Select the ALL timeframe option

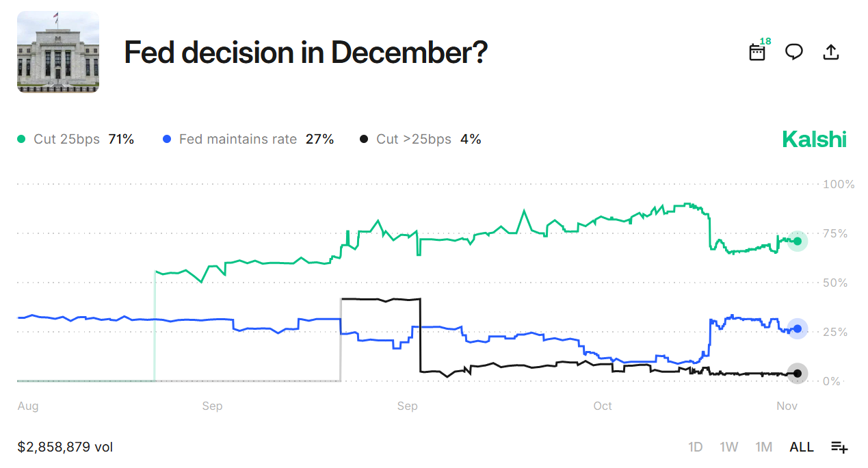point(801,446)
